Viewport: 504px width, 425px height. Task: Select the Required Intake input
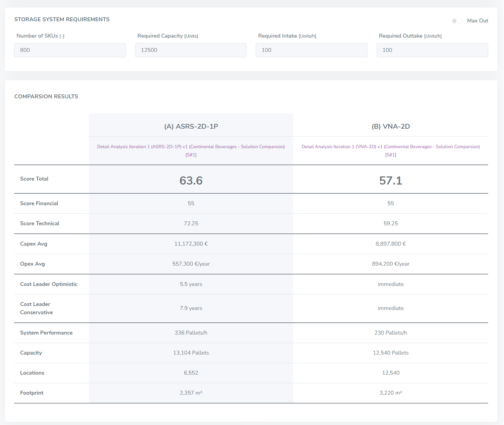pyautogui.click(x=311, y=50)
